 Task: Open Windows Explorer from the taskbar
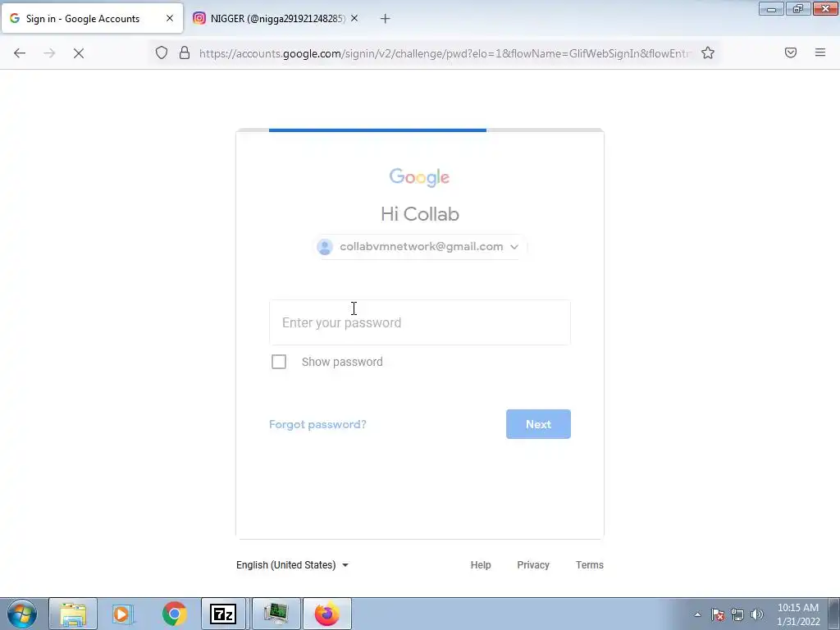[x=73, y=614]
